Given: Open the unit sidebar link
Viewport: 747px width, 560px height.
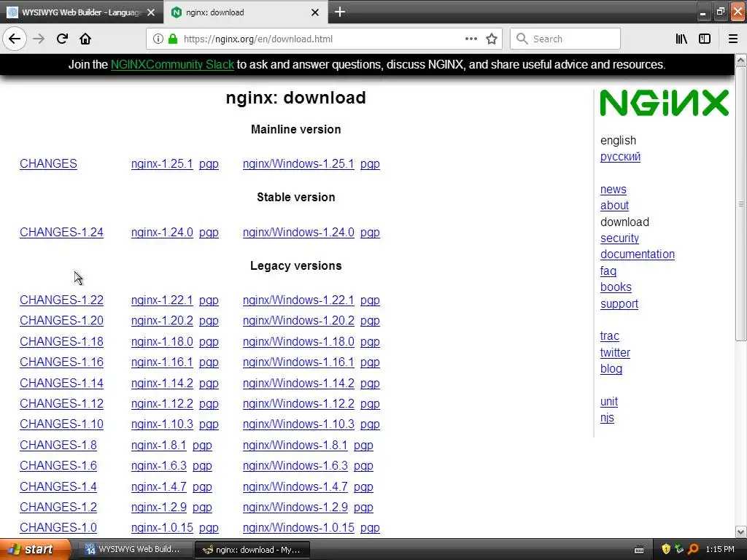Looking at the screenshot, I should 609,402.
